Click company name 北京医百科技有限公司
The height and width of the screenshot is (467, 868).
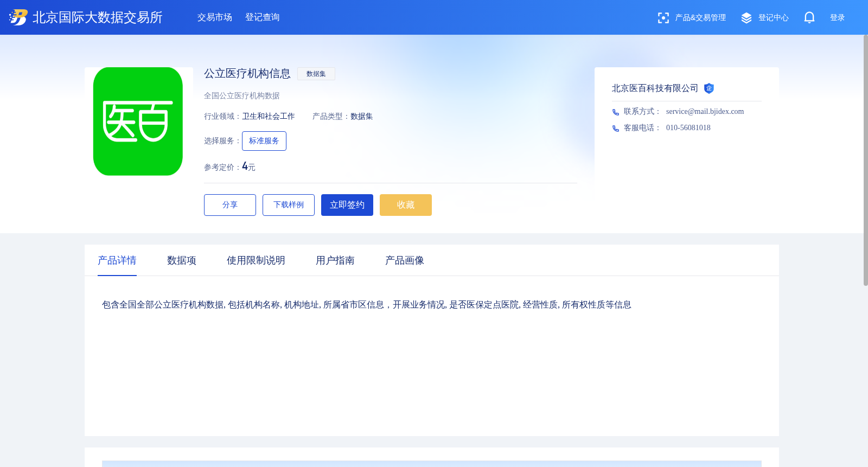[655, 88]
